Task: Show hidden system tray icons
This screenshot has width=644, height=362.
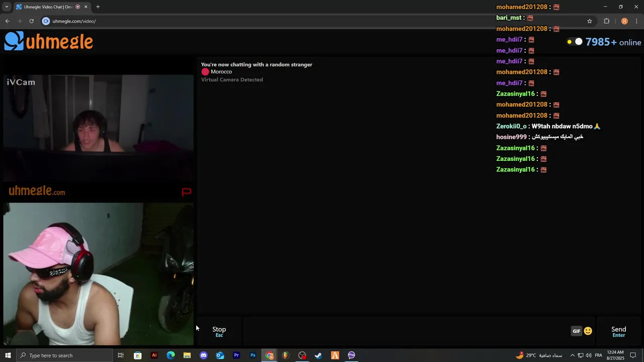Action: (572, 355)
